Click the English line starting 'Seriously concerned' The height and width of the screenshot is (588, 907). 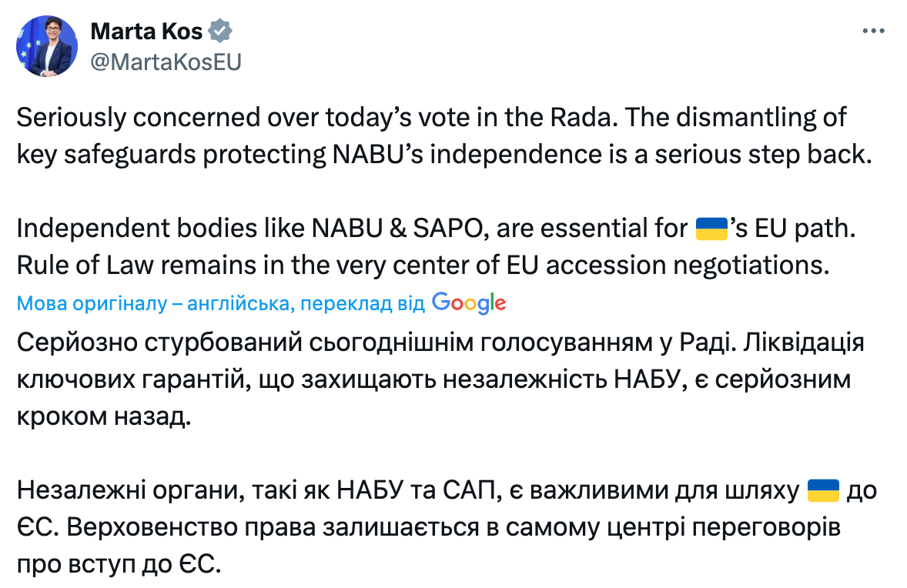[431, 118]
